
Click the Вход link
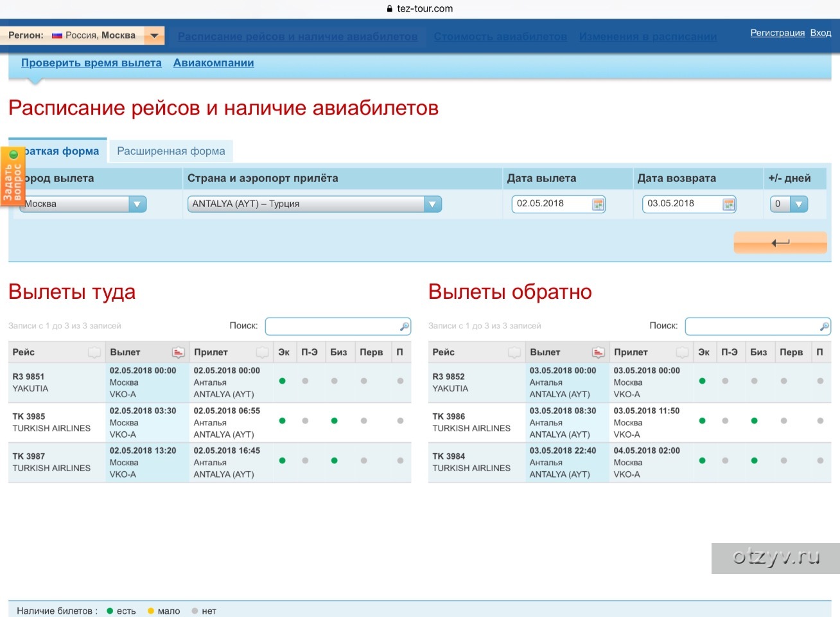click(x=821, y=33)
